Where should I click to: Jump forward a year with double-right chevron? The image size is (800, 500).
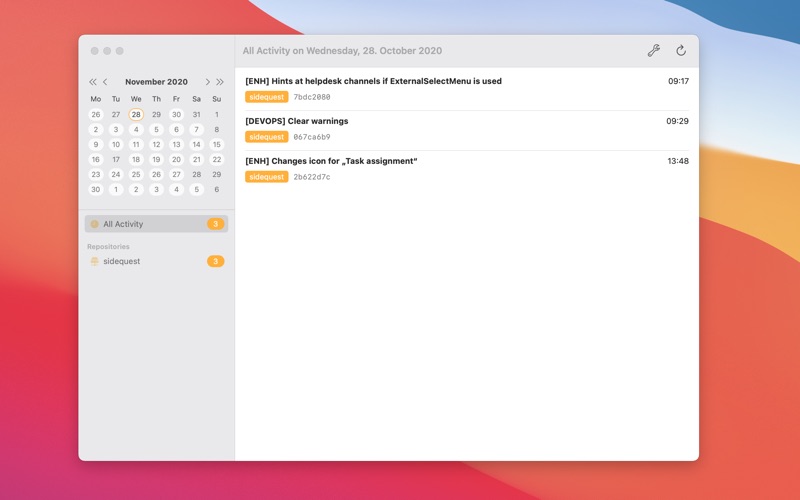click(220, 82)
